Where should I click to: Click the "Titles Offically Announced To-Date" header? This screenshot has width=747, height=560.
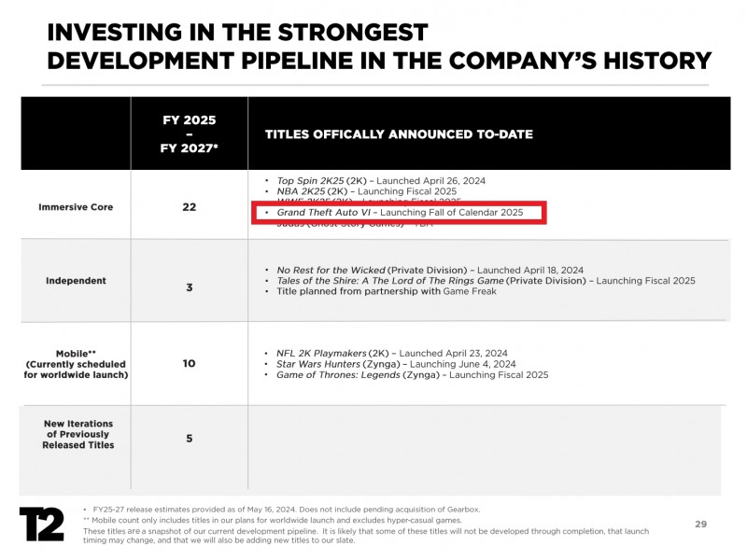pyautogui.click(x=399, y=134)
